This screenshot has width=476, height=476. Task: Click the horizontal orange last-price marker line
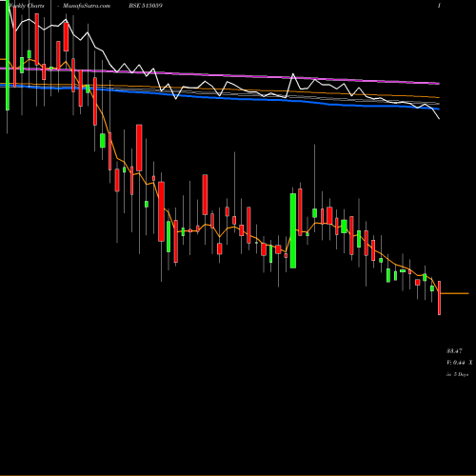point(455,293)
